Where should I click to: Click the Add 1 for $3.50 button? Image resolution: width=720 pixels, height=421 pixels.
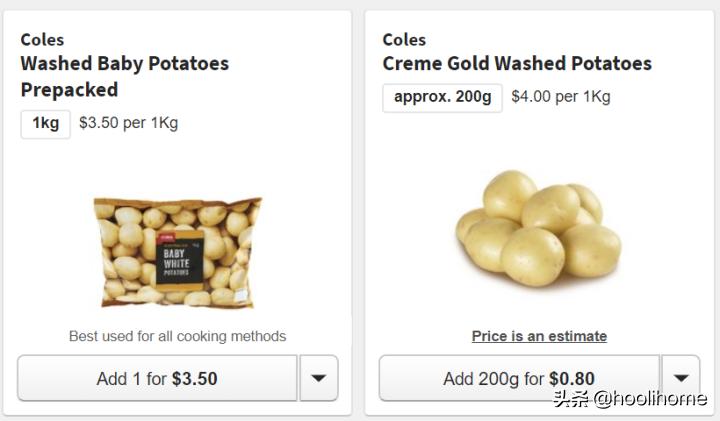(157, 379)
